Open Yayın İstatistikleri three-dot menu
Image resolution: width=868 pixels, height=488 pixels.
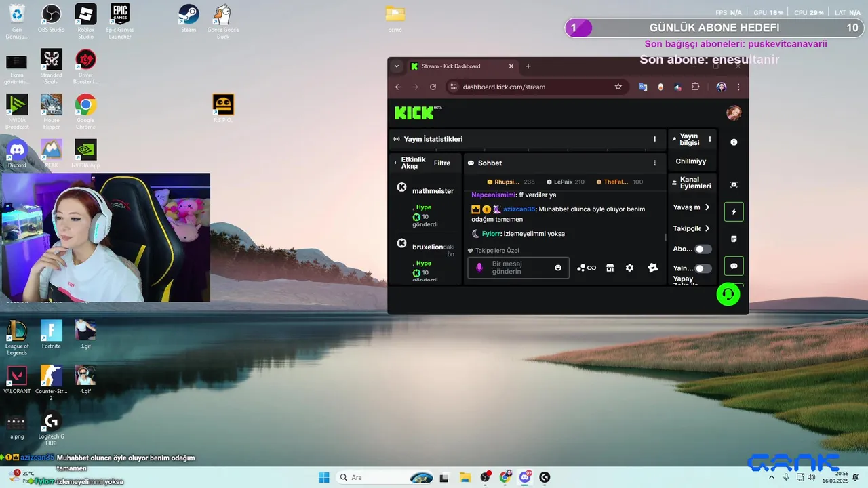click(x=654, y=139)
